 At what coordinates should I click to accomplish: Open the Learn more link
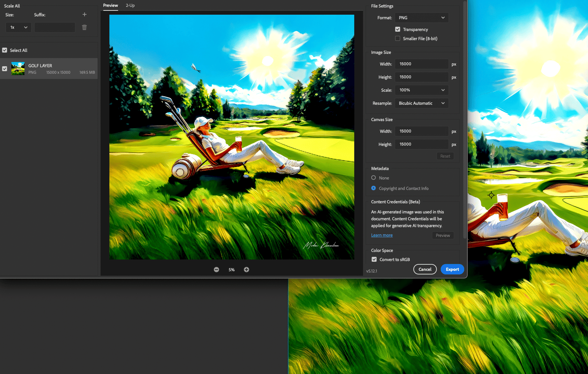tap(382, 235)
